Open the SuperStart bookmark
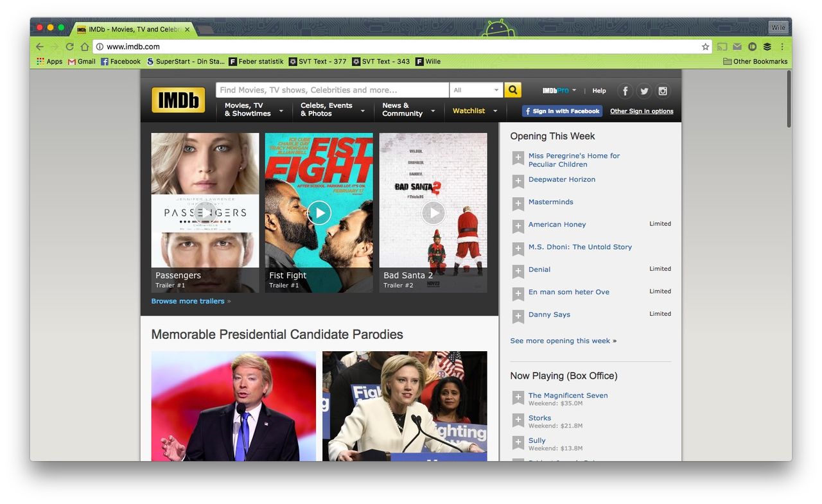 [x=186, y=62]
